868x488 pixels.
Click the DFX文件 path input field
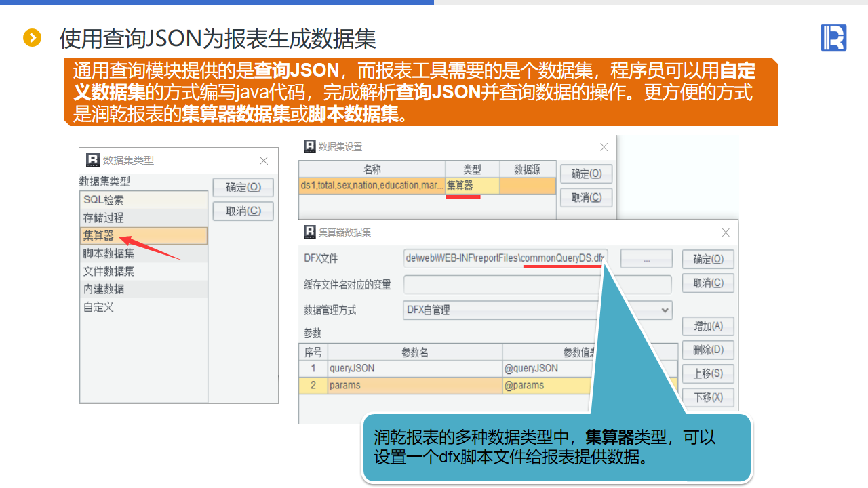pos(506,258)
